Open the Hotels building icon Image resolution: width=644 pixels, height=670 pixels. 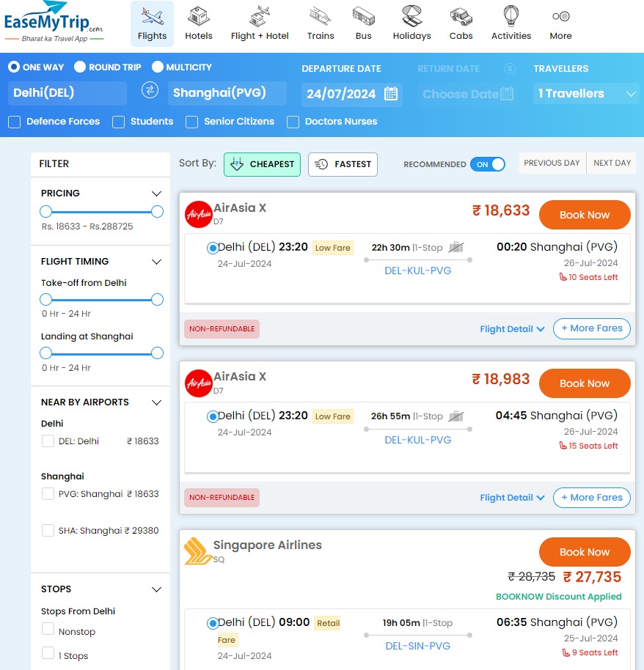[199, 16]
